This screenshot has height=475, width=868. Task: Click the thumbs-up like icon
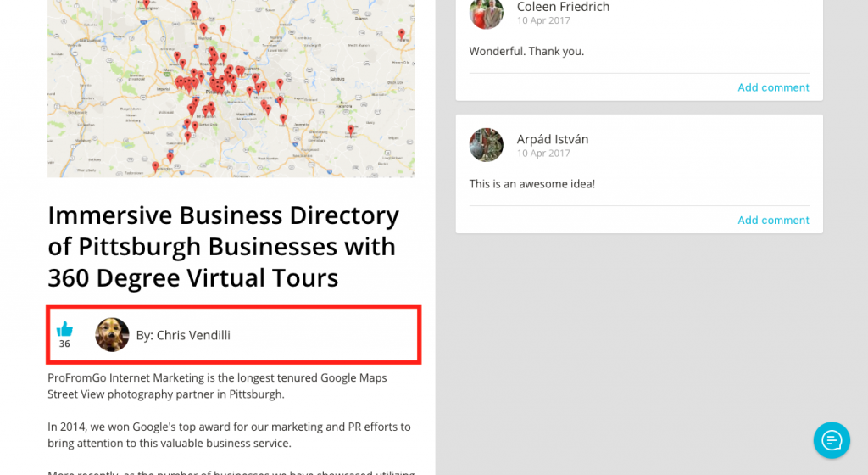tap(64, 329)
